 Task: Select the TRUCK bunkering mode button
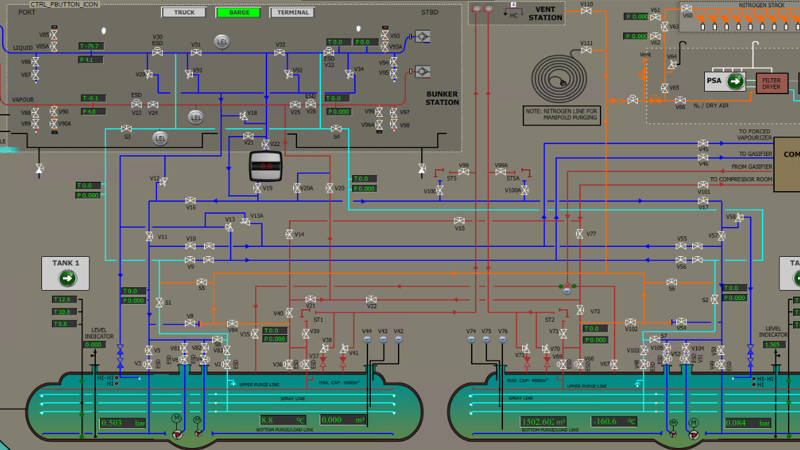(183, 13)
